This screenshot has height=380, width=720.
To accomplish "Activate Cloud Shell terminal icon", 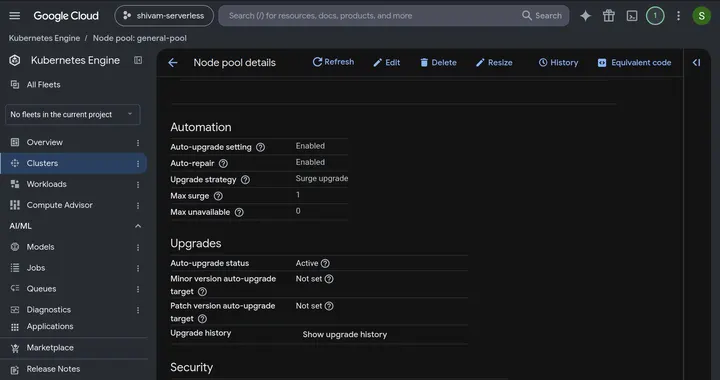I will tap(632, 16).
